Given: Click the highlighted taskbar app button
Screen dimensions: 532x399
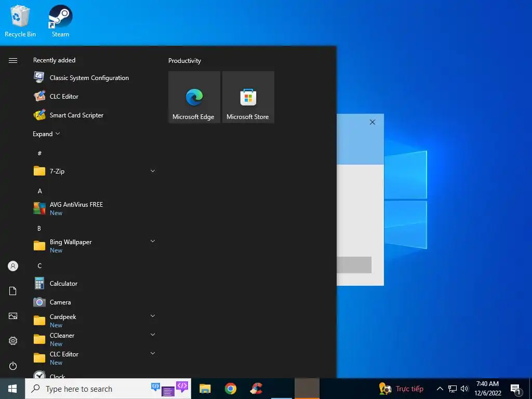Looking at the screenshot, I should click(x=307, y=389).
